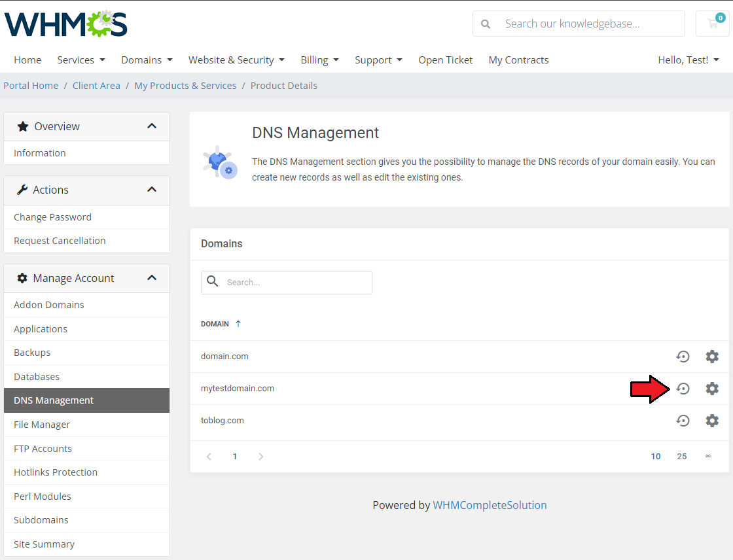
Task: Open the Billing dropdown menu
Action: [320, 60]
